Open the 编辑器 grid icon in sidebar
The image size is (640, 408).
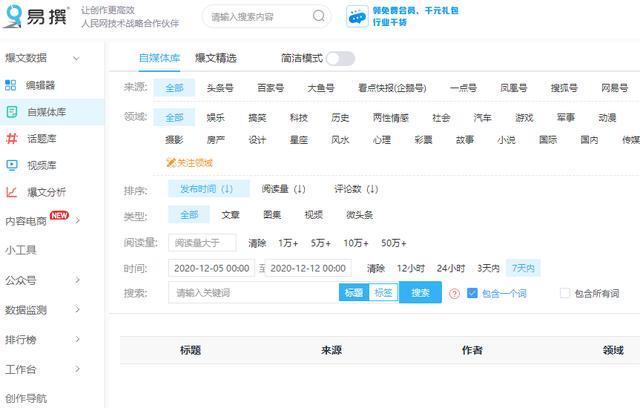11,85
